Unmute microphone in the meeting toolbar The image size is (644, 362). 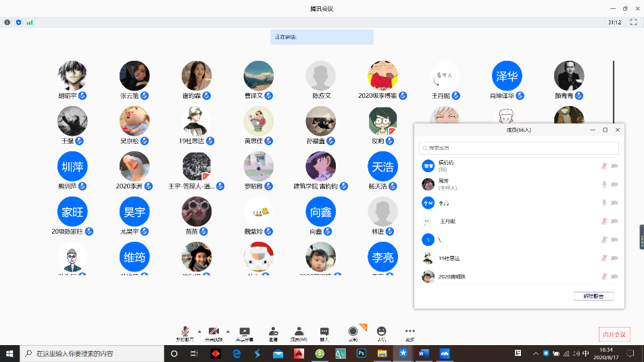183,331
